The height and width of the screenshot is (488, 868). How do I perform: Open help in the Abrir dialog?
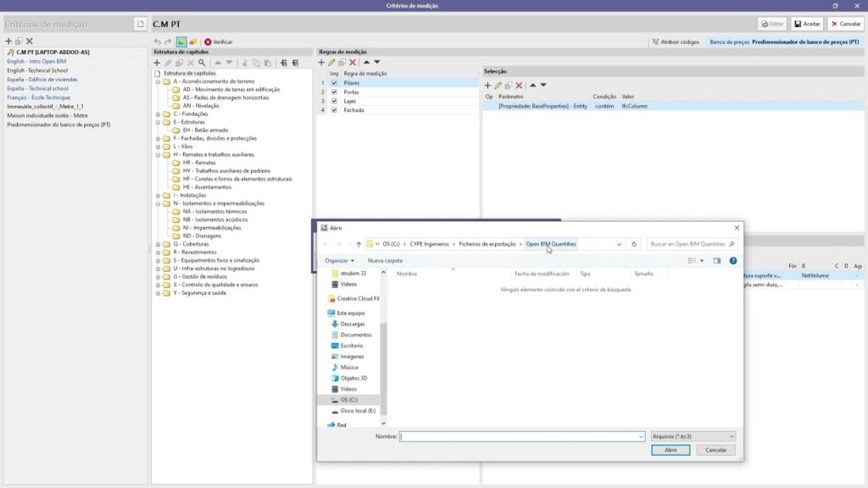[733, 261]
